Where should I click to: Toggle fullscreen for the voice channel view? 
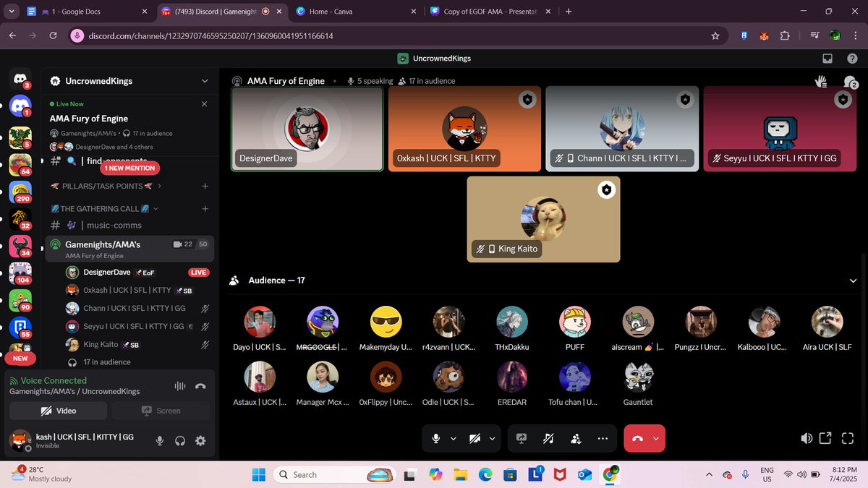(848, 437)
